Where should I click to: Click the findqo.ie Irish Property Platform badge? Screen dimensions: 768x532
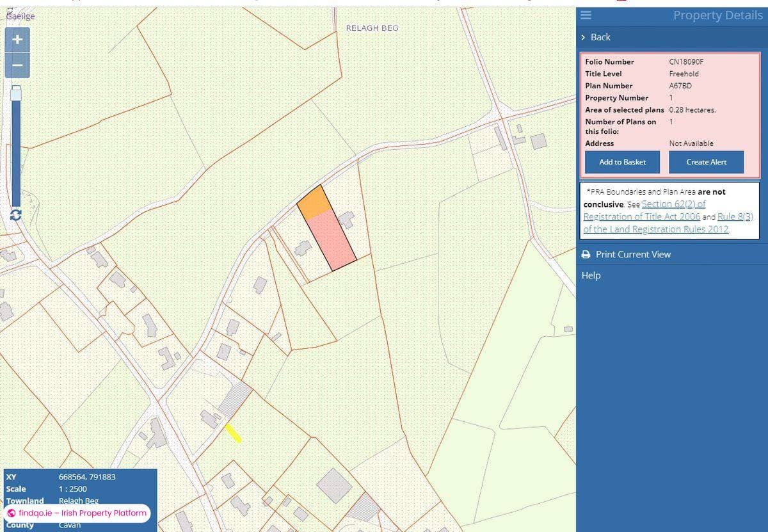pyautogui.click(x=77, y=513)
